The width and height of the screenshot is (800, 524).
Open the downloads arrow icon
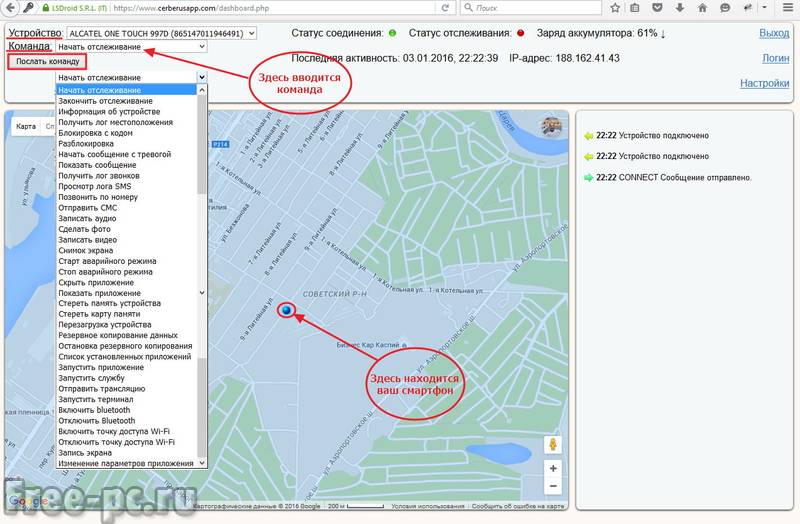[x=680, y=8]
